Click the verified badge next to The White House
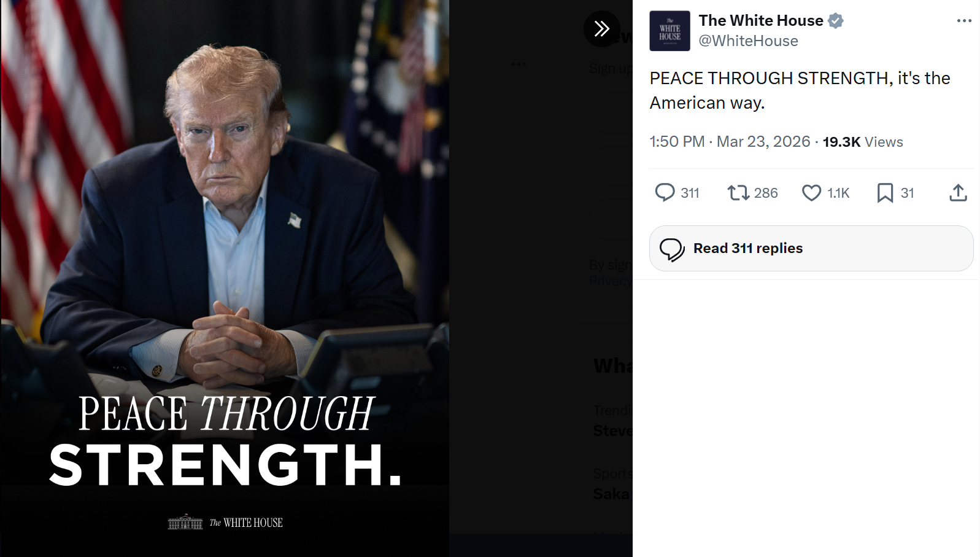Screen dimensions: 980x557 pyautogui.click(x=835, y=21)
